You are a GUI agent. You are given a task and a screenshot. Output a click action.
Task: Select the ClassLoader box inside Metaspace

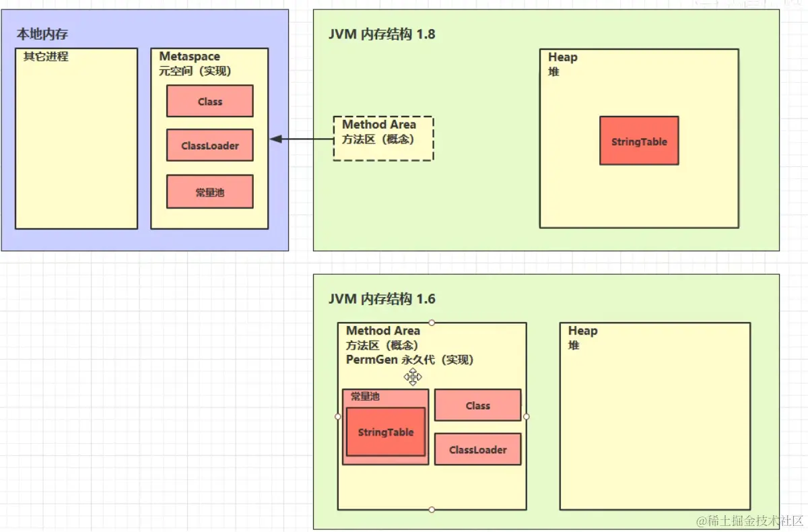(x=209, y=145)
